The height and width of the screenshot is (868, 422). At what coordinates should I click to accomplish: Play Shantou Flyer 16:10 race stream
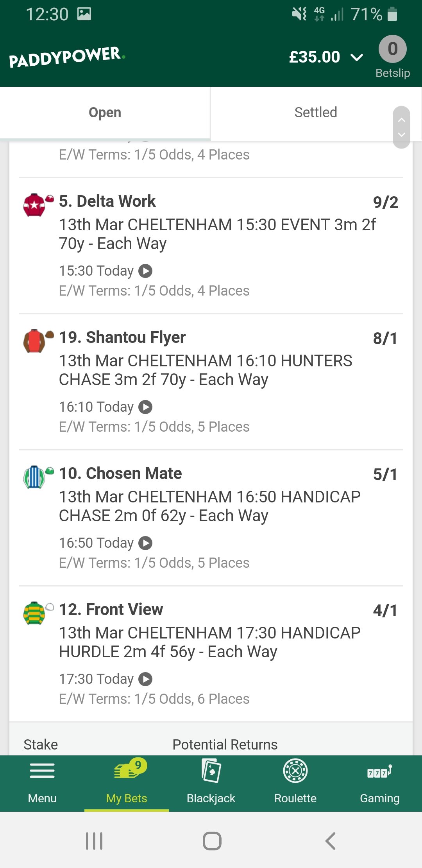pyautogui.click(x=145, y=407)
